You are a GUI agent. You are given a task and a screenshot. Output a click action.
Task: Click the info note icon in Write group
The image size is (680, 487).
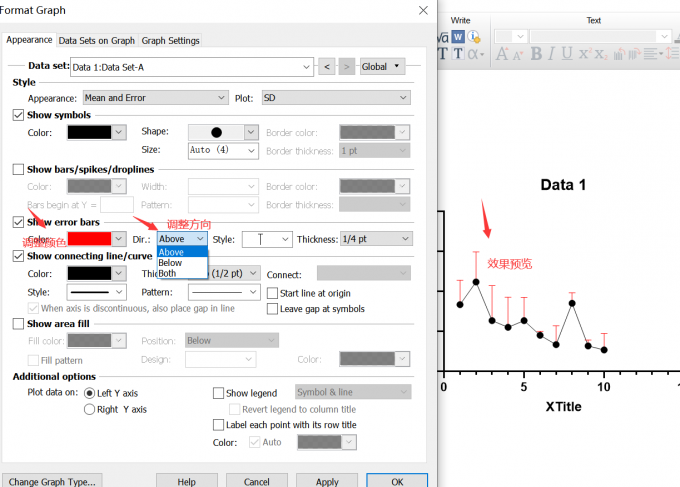[x=474, y=36]
